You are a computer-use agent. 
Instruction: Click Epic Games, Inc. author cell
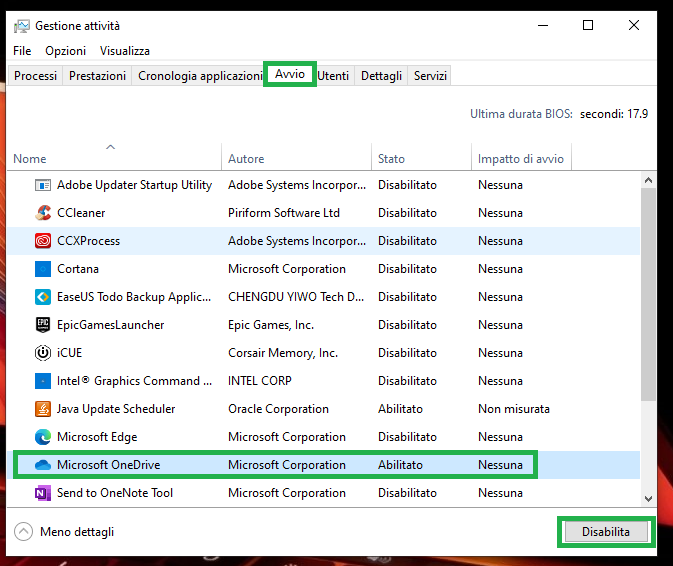[x=271, y=325]
